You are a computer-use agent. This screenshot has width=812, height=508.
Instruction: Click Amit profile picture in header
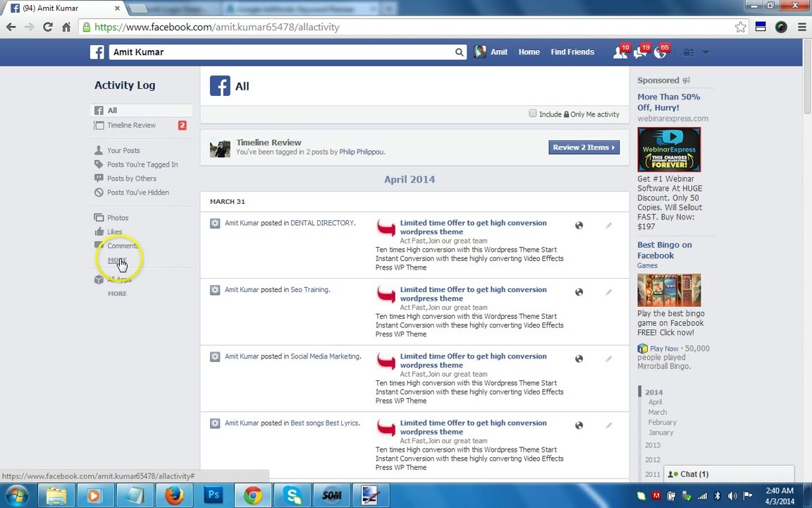tap(480, 52)
